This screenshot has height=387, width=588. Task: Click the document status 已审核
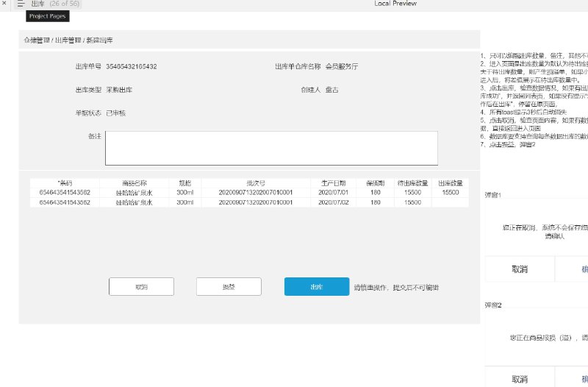(x=116, y=113)
